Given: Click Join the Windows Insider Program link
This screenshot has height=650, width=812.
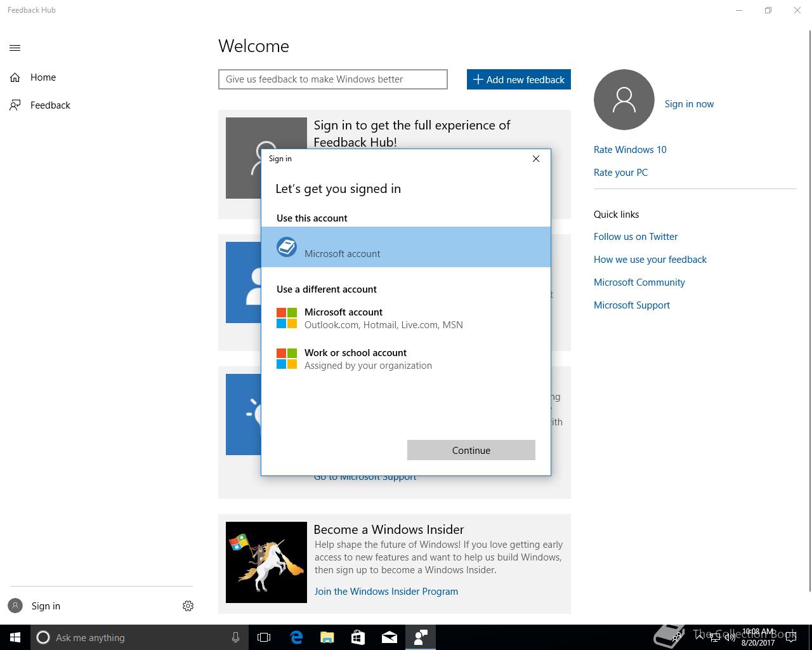Looking at the screenshot, I should 386,592.
